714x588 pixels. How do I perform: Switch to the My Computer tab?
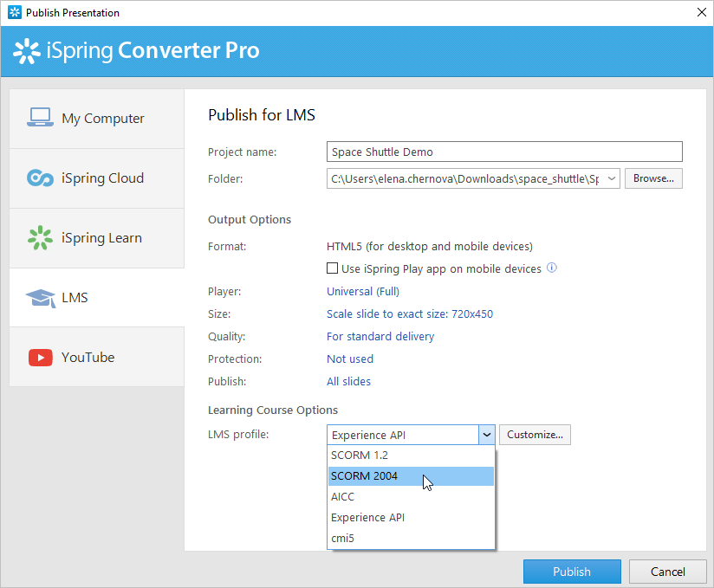pos(96,119)
